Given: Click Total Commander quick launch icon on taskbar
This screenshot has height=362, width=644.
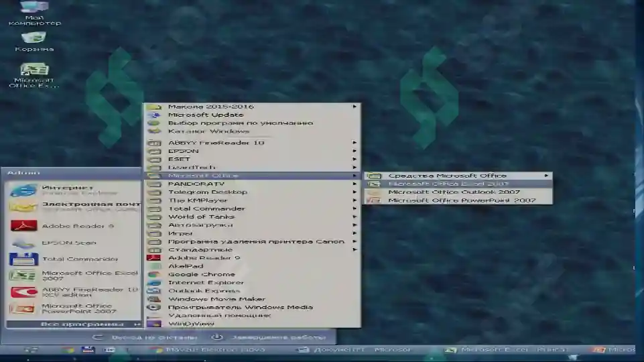Looking at the screenshot, I should pyautogui.click(x=88, y=350).
